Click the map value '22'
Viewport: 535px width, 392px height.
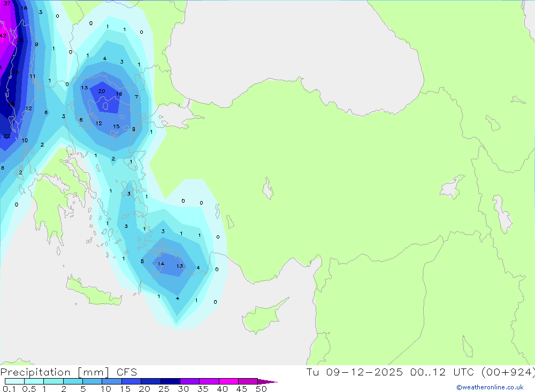(x=7, y=136)
